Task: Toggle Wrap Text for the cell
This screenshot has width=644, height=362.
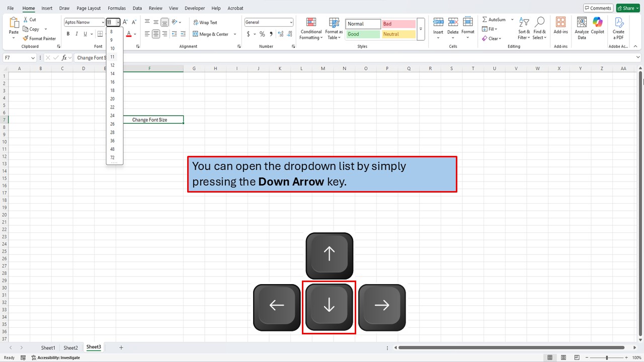Action: (205, 22)
